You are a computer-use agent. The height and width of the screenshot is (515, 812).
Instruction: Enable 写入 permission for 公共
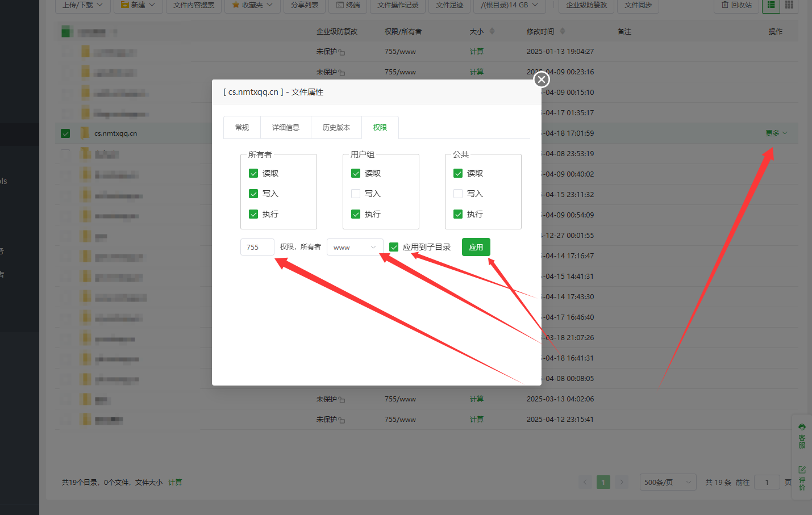point(458,194)
